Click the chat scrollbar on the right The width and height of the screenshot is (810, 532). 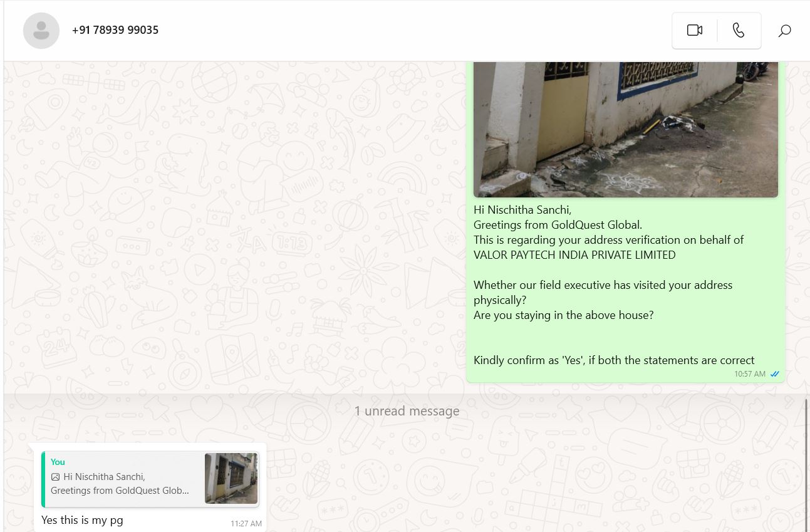806,464
